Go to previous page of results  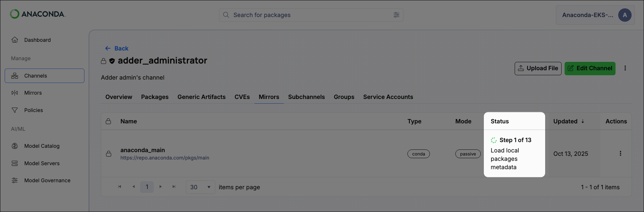click(x=133, y=187)
